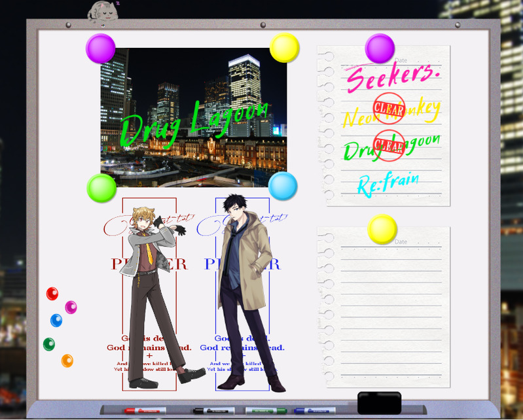Screen dimensions: 523x420
Task: Open the Drug Lagoon city photo
Action: [x=194, y=117]
